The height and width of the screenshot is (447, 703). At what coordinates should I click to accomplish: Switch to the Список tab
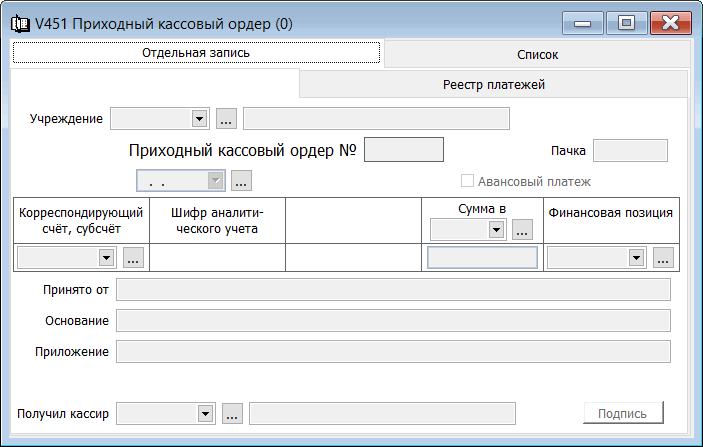point(537,55)
